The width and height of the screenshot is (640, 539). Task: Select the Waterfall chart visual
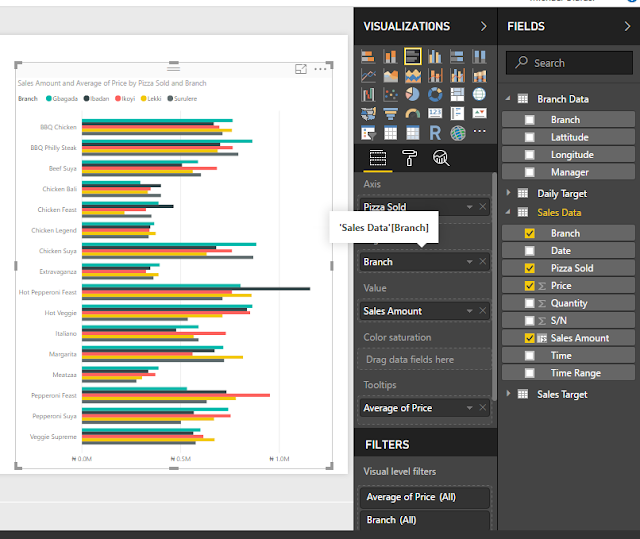[x=368, y=94]
